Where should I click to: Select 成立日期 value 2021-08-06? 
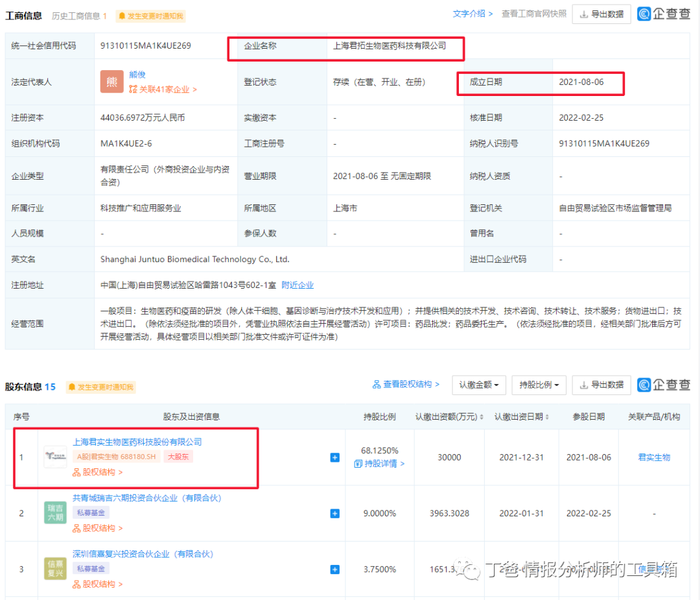[x=581, y=82]
